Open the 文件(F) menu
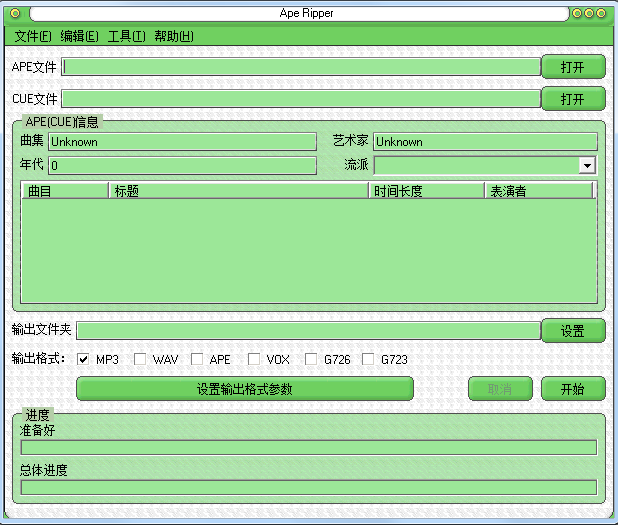Viewport: 618px width, 525px height. [x=33, y=36]
